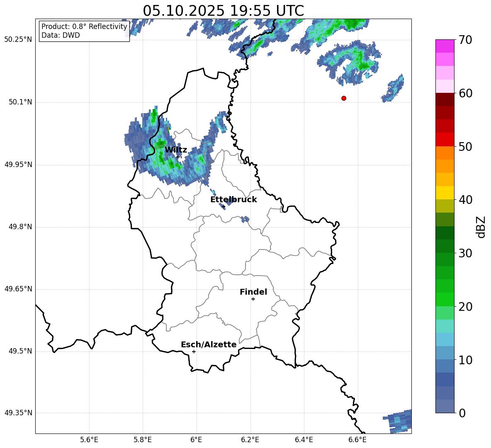Click the 49.35°N latitude label
This screenshot has width=491, height=448.
coord(18,413)
